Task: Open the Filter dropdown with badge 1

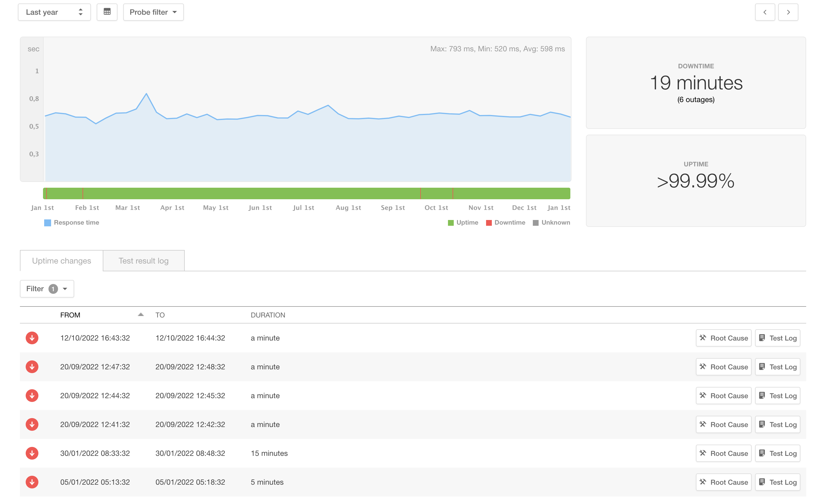Action: point(47,289)
